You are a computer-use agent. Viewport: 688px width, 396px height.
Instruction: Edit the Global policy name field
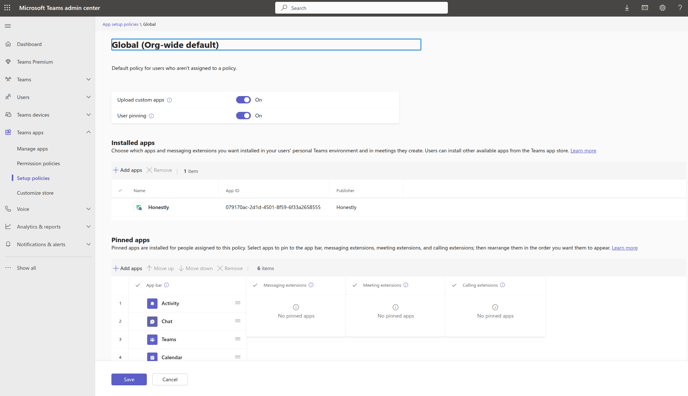[x=266, y=44]
